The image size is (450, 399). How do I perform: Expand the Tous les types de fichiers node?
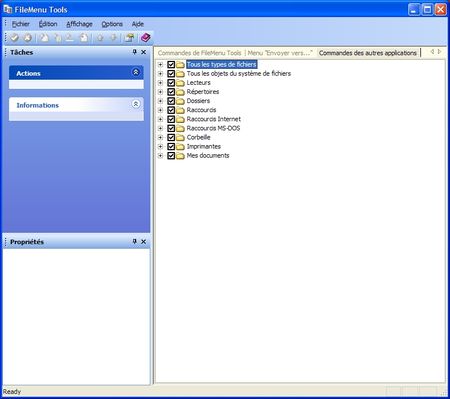tap(160, 64)
